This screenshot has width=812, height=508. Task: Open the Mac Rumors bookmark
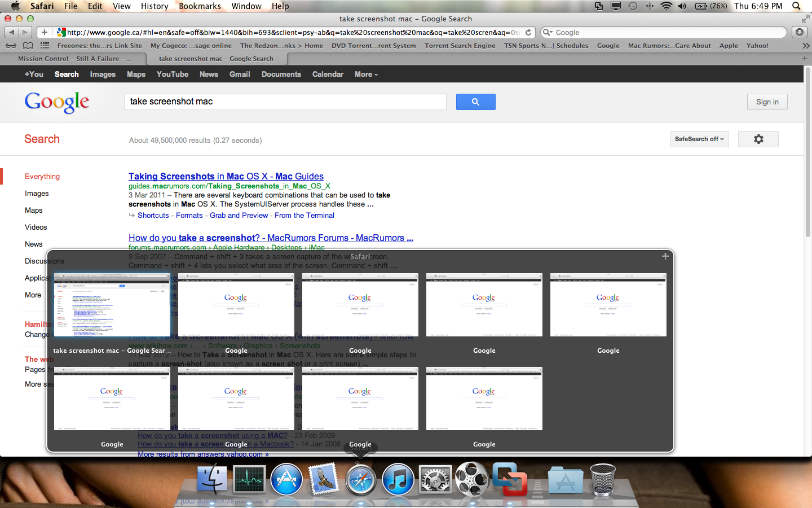pyautogui.click(x=669, y=46)
